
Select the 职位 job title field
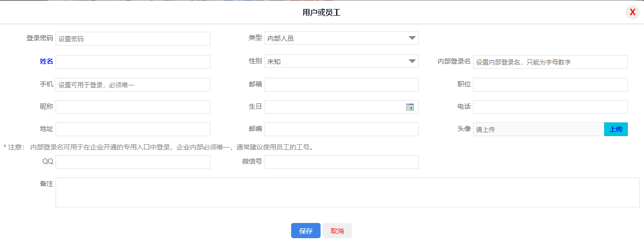[550, 85]
